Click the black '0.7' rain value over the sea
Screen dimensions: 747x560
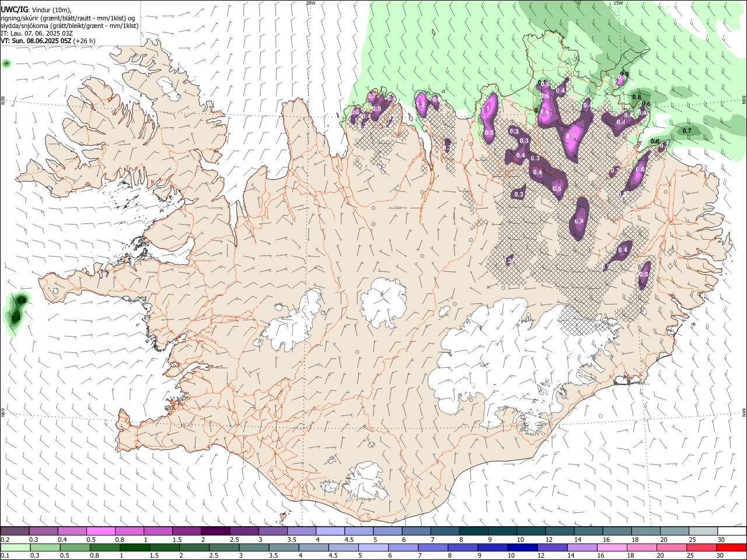687,131
